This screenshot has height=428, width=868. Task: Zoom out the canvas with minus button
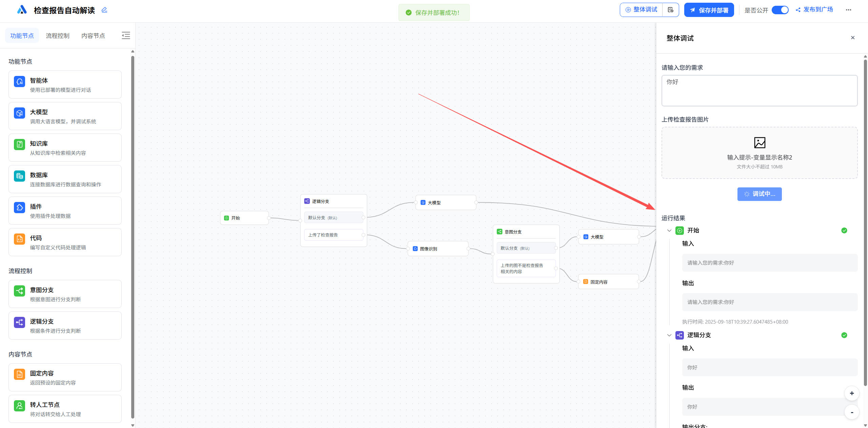pyautogui.click(x=852, y=412)
